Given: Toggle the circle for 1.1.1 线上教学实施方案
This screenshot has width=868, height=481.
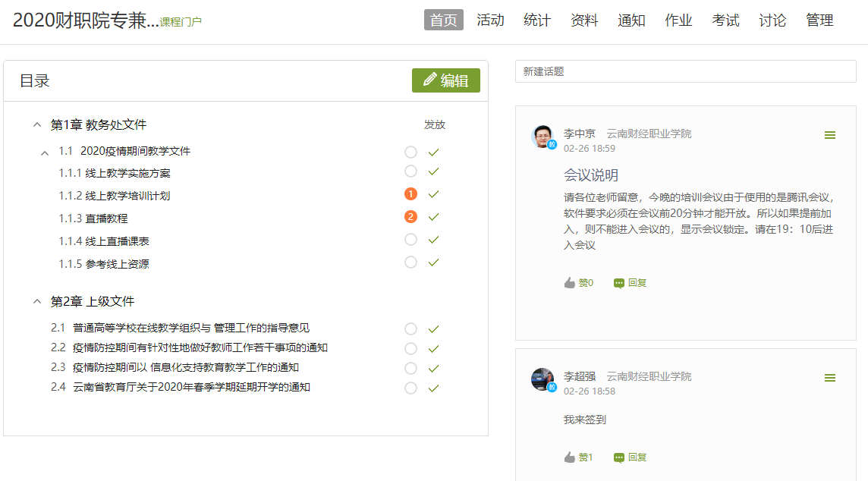Looking at the screenshot, I should point(410,171).
